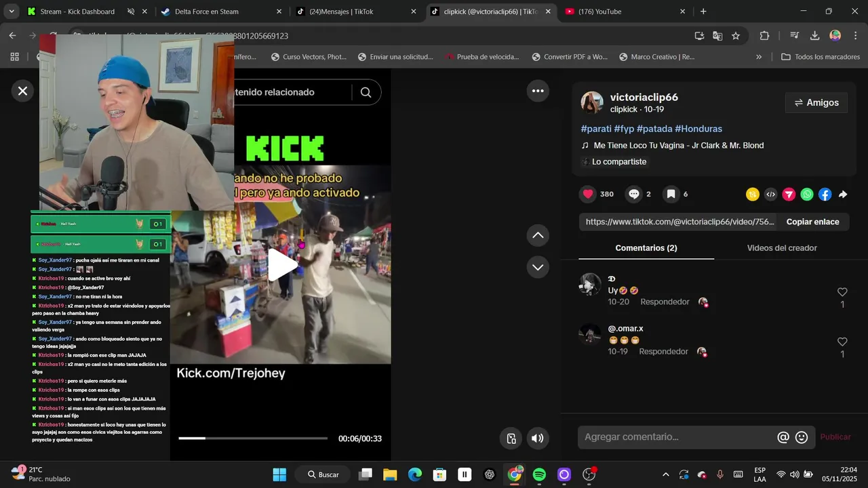Image resolution: width=868 pixels, height=488 pixels.
Task: Insert a mention with the @ icon
Action: pos(783,438)
